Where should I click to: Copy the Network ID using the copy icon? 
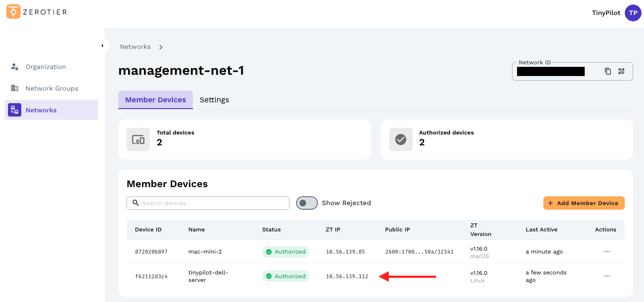[608, 71]
